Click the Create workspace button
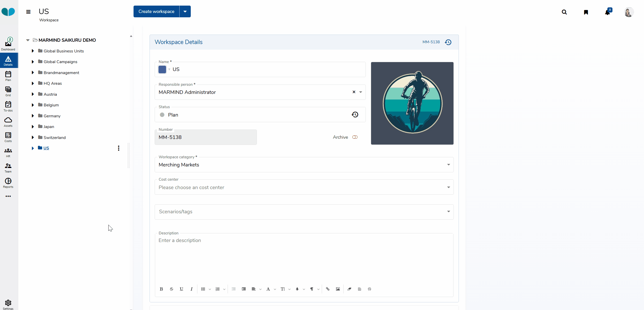Viewport: 644px width, 310px height. pyautogui.click(x=156, y=11)
